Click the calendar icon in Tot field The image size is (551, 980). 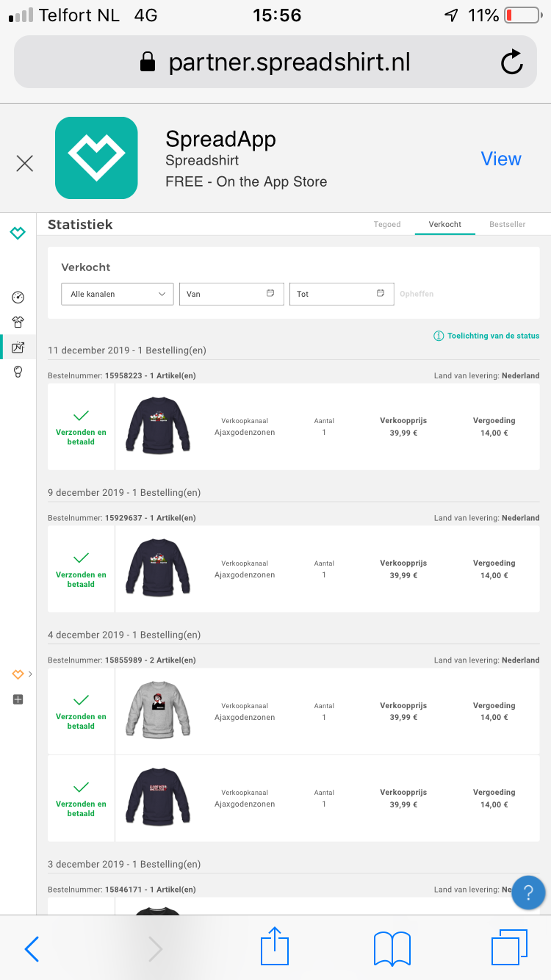coord(381,293)
